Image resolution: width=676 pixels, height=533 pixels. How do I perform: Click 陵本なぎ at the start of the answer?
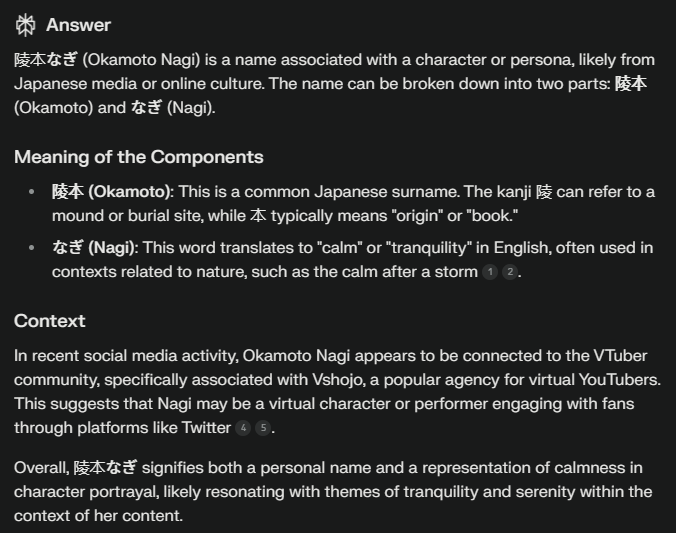[46, 60]
